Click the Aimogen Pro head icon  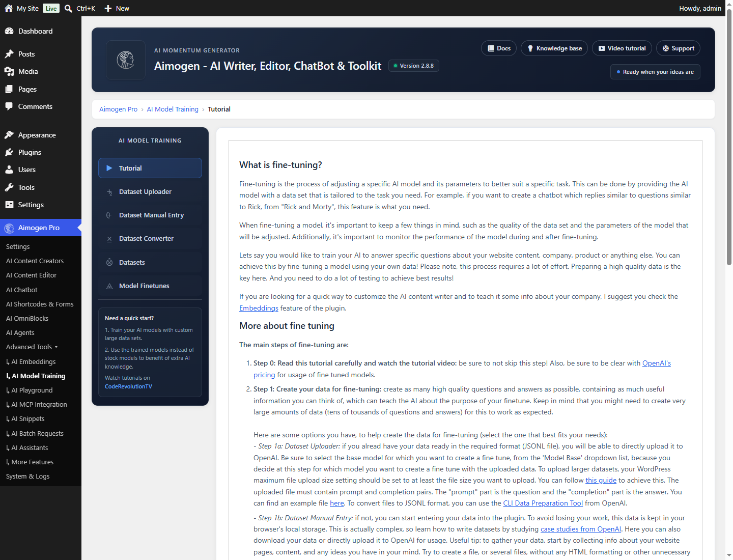(9, 228)
